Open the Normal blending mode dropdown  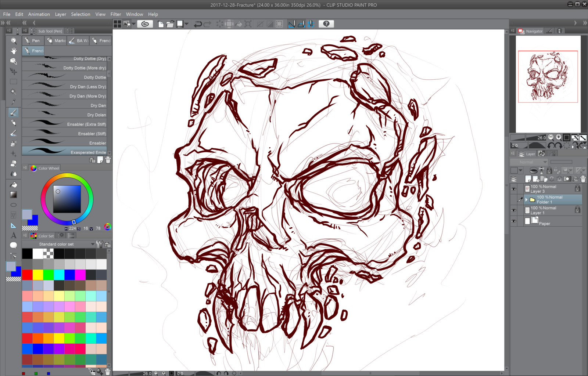pos(529,162)
